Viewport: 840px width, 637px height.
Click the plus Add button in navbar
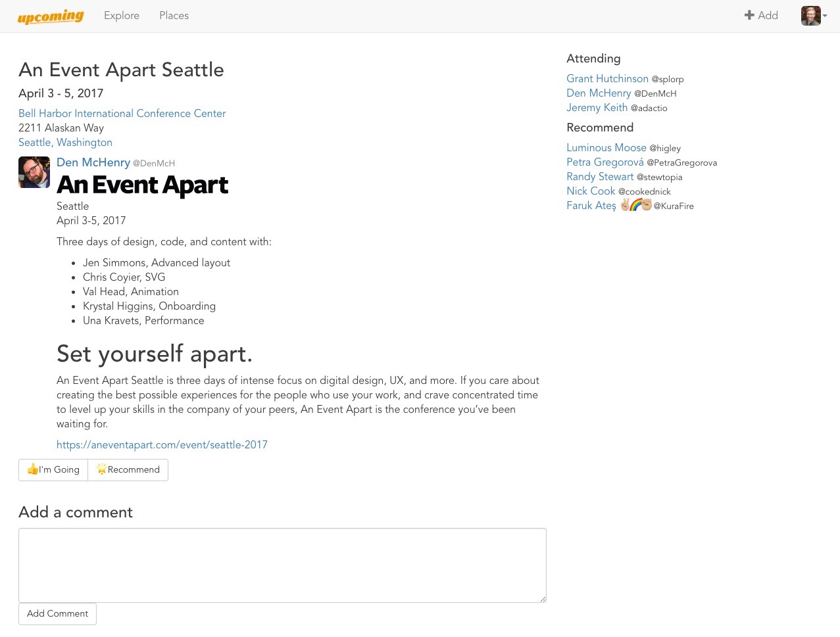point(761,16)
